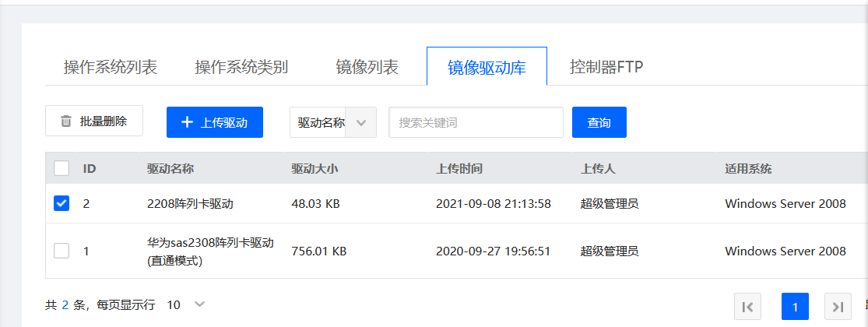Go to last page arrow icon
This screenshot has width=868, height=327.
tap(838, 307)
